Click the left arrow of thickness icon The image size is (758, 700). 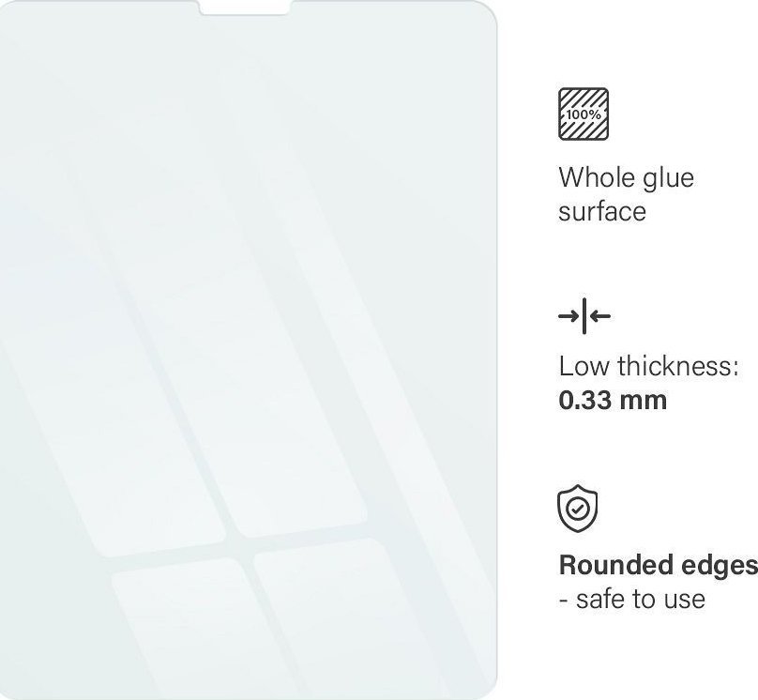pos(568,316)
